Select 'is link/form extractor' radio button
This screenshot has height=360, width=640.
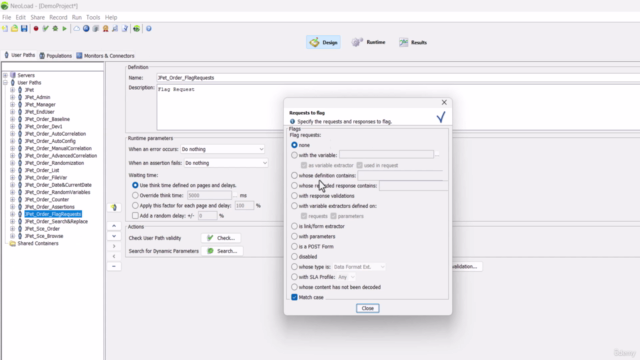click(294, 226)
